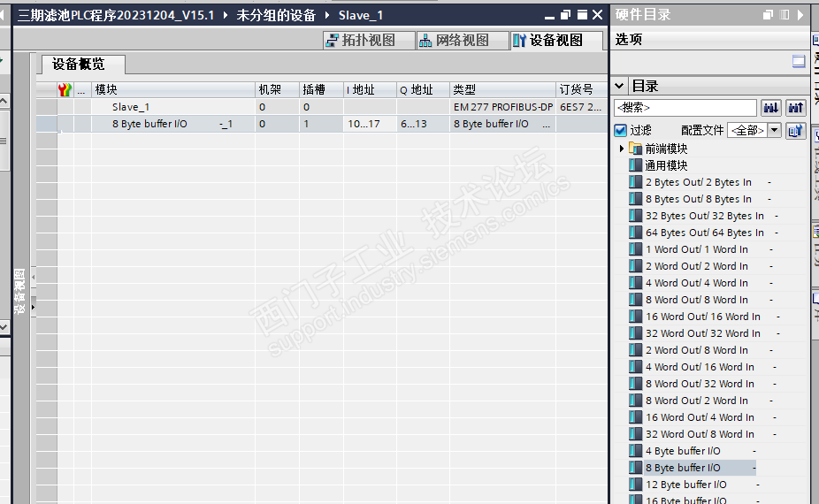The image size is (819, 504).
Task: Select 8 Word Out/ 2 Word In module
Action: 697,401
